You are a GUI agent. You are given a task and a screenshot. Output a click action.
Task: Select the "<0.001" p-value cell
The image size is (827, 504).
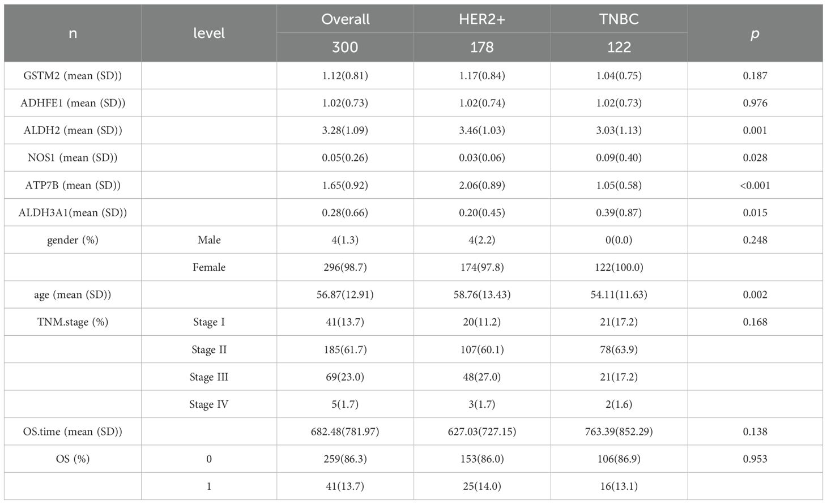point(754,185)
